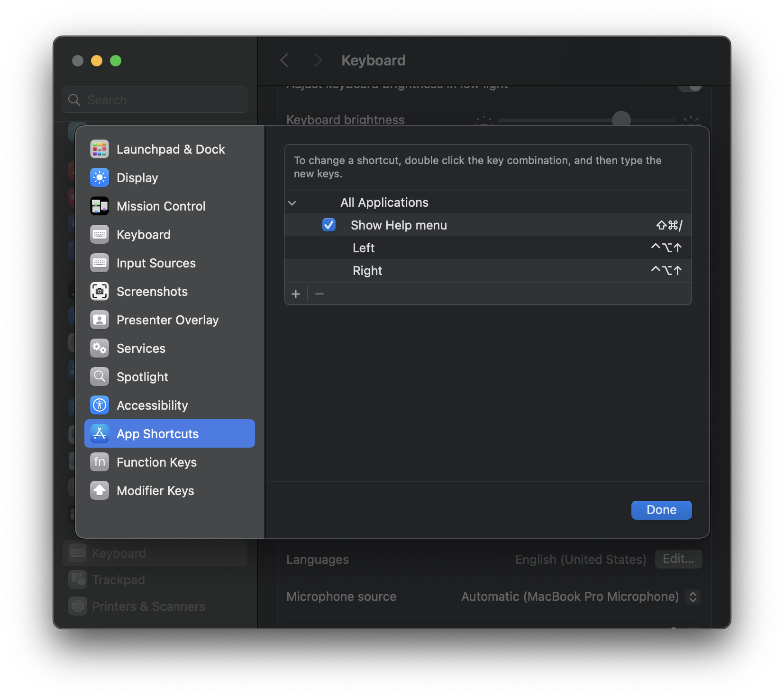Click the Search field in Settings
This screenshot has height=699, width=784.
coord(155,100)
